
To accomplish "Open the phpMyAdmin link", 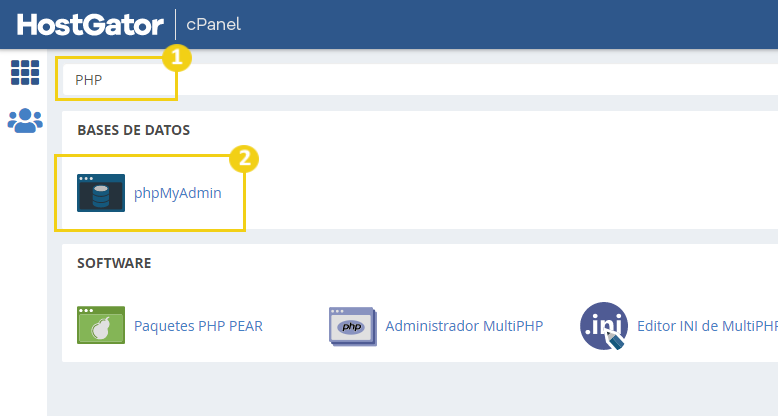I will (178, 193).
